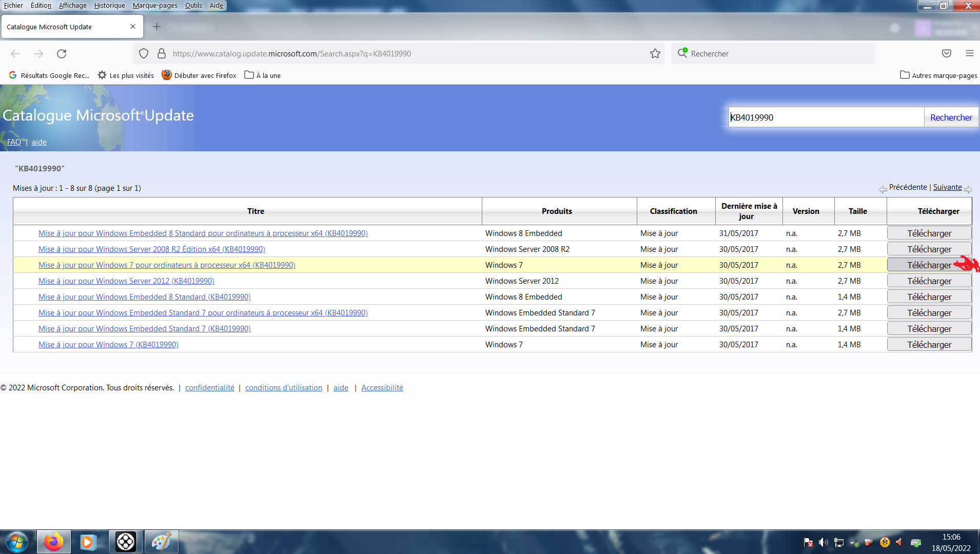Image resolution: width=980 pixels, height=554 pixels.
Task: Click the volume speaker tray icon
Action: coord(823,542)
